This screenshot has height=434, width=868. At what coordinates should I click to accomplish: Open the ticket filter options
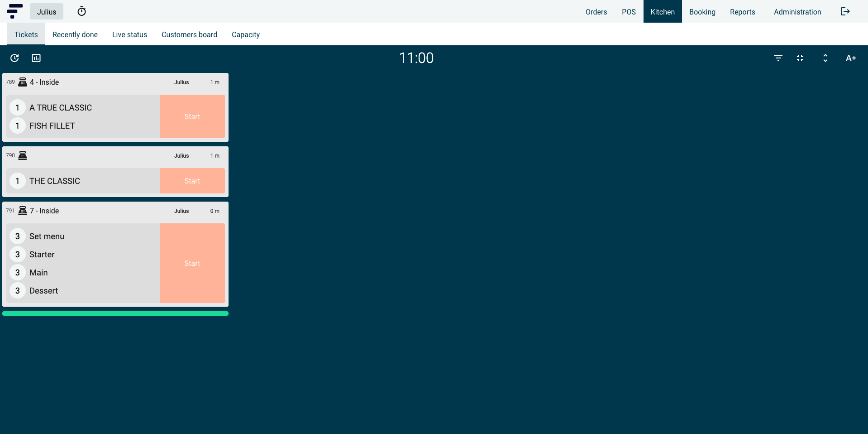coord(778,58)
